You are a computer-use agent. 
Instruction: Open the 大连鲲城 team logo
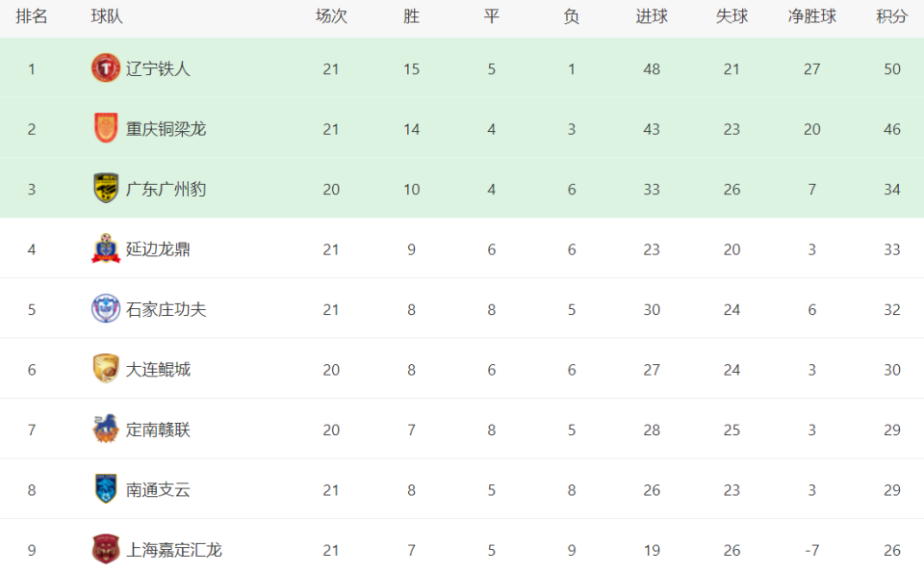(106, 369)
